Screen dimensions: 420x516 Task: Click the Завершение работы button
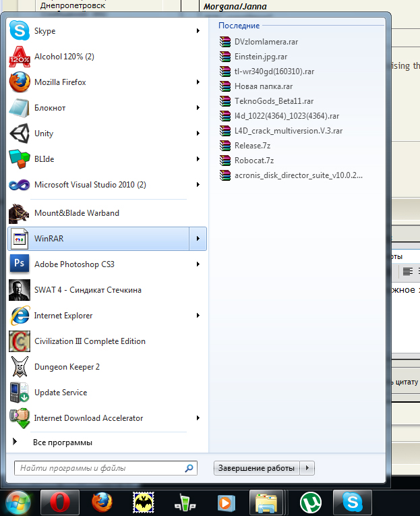256,468
